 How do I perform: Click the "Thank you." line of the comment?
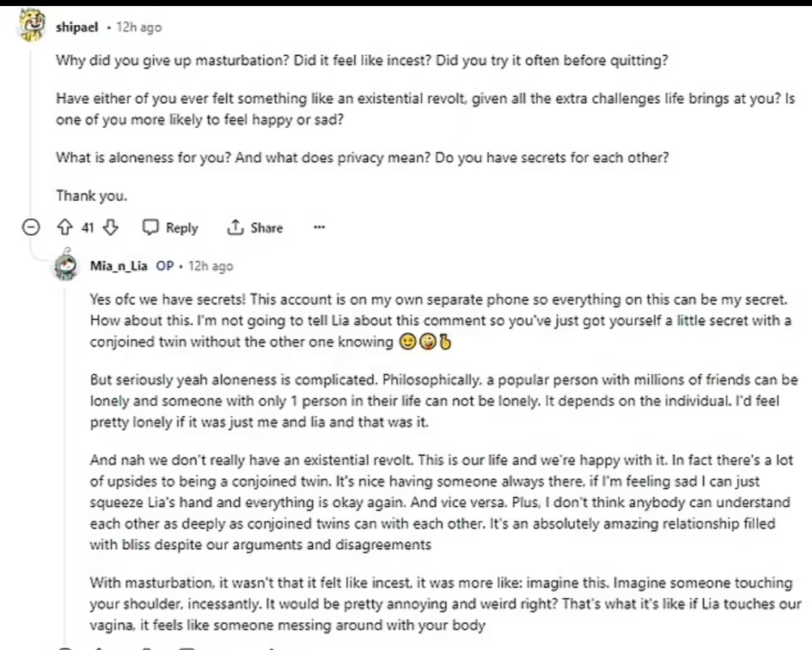coord(92,196)
